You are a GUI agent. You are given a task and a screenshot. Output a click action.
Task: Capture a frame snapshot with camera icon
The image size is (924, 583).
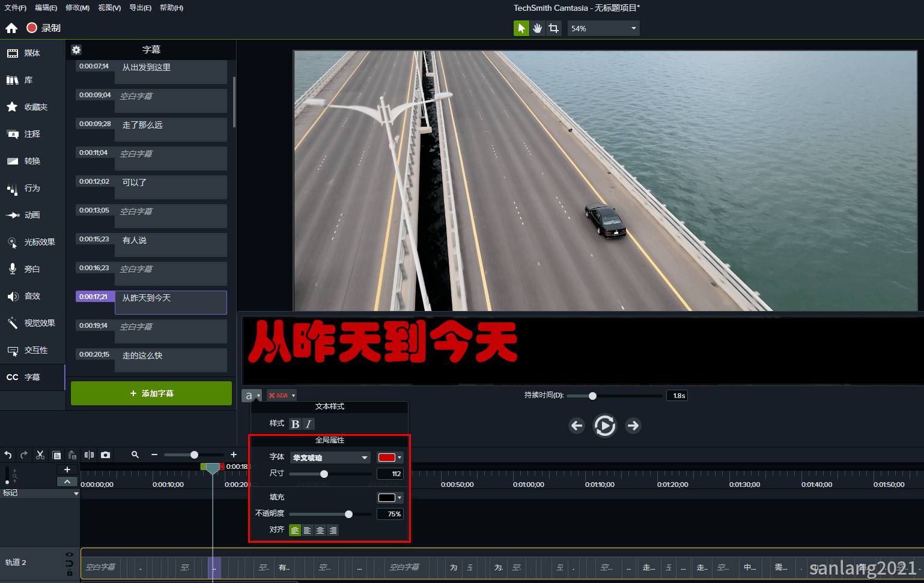[105, 455]
